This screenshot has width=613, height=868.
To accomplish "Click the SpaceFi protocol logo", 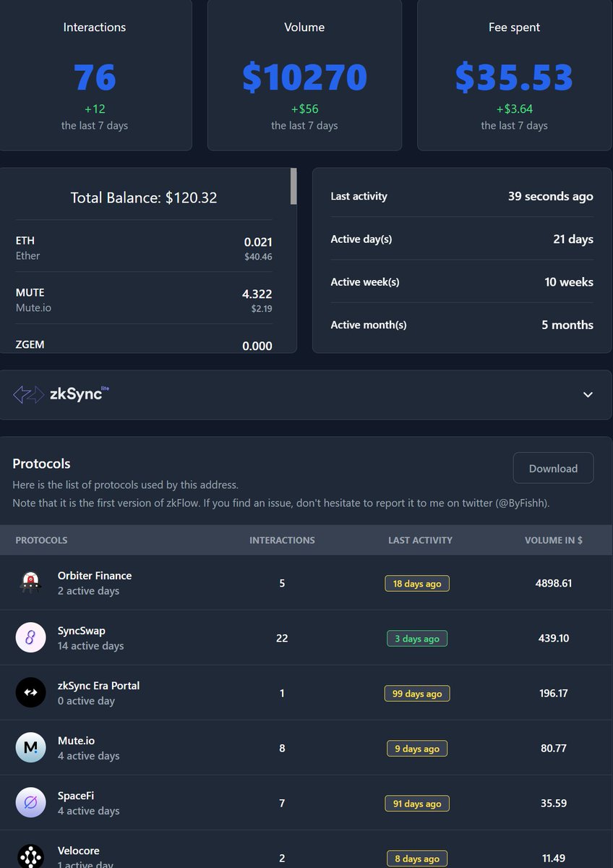I will (30, 803).
